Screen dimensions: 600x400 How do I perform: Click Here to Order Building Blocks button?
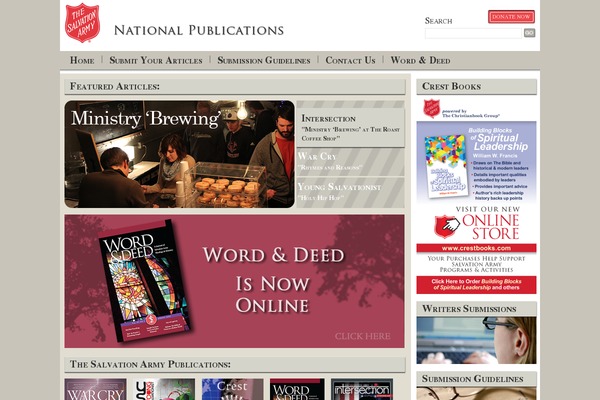click(476, 285)
